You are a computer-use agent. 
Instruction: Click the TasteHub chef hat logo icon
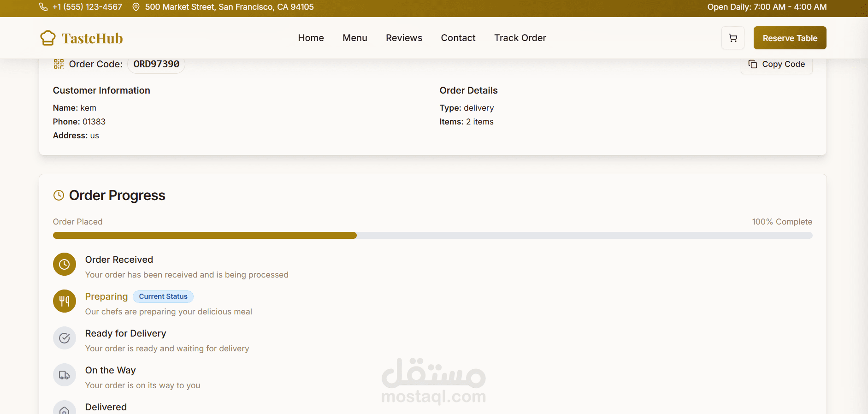click(47, 38)
